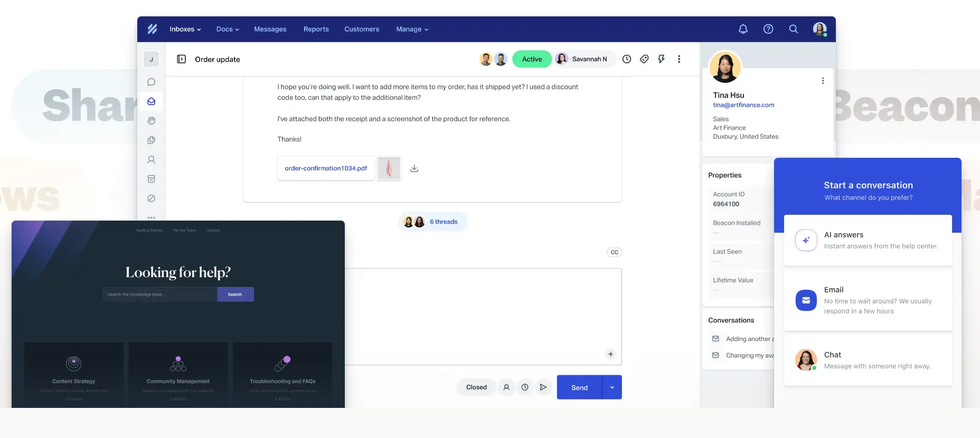Open workflows lightning bolt icon
The width and height of the screenshot is (980, 438).
(661, 59)
